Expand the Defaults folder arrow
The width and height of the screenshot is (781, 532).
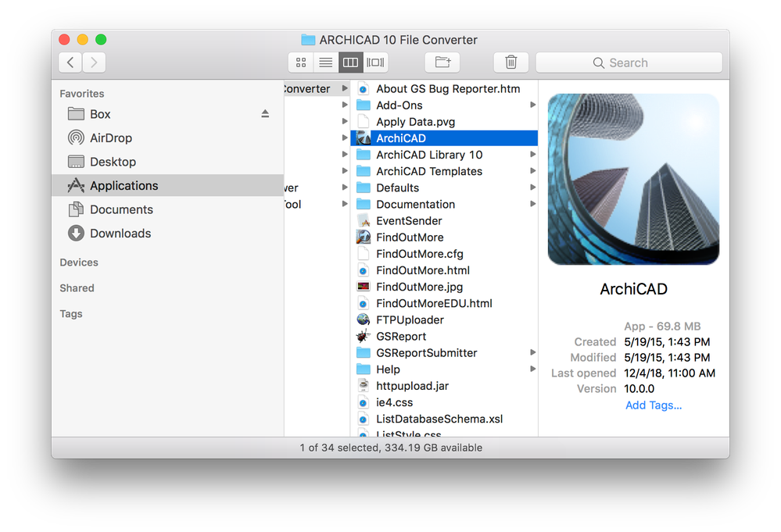532,187
